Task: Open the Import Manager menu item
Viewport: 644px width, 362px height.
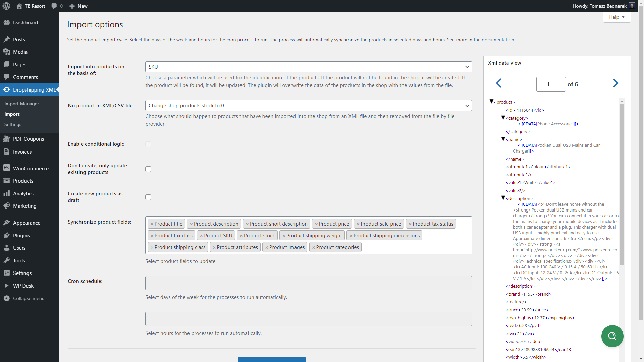Action: pyautogui.click(x=22, y=104)
